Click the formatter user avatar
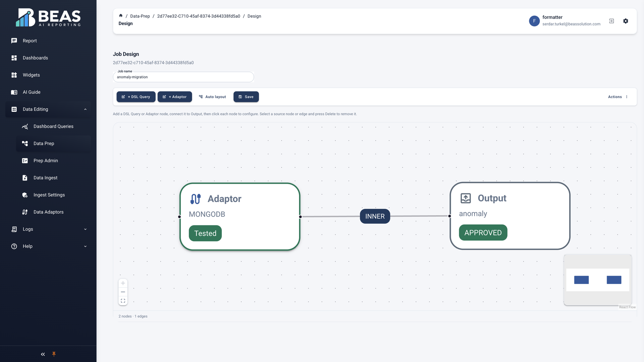 click(534, 21)
